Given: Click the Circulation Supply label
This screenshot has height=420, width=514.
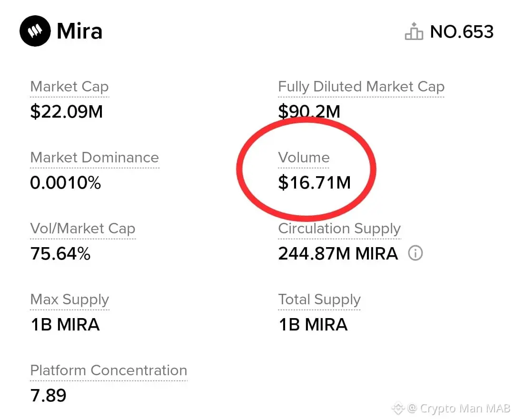Looking at the screenshot, I should pyautogui.click(x=339, y=229).
